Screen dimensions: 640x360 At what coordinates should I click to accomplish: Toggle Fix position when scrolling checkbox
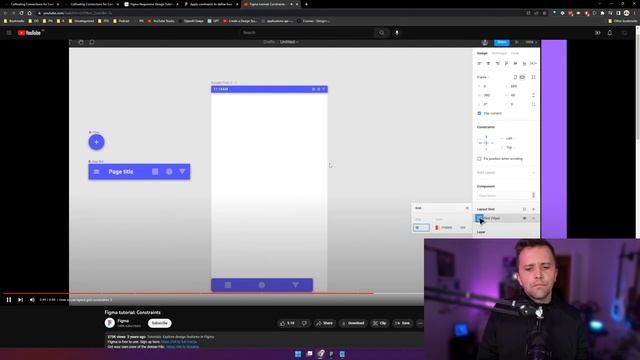pyautogui.click(x=479, y=158)
